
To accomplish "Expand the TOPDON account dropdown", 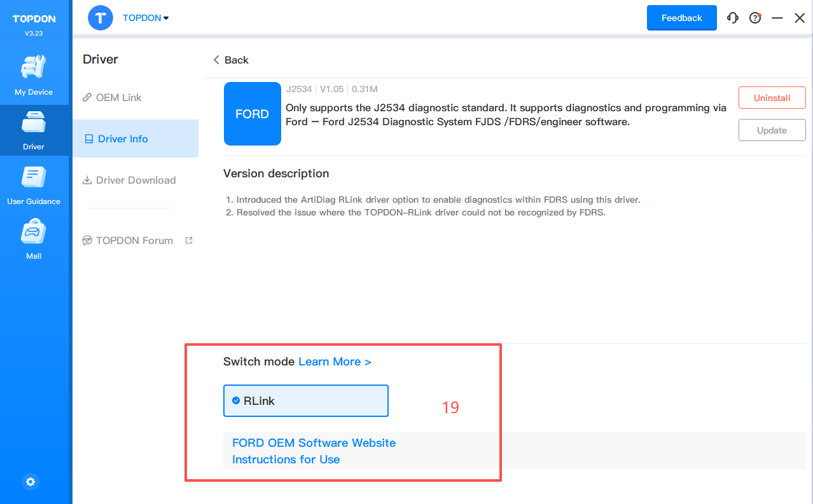I will click(x=146, y=18).
